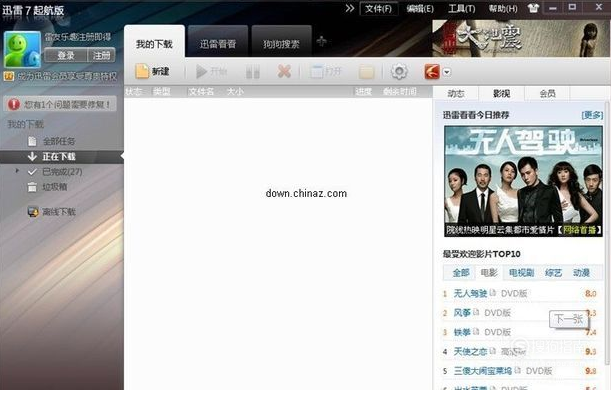Screen dimensions: 611x393
Task: Click the member privileges link under avatar
Action: tap(67, 76)
